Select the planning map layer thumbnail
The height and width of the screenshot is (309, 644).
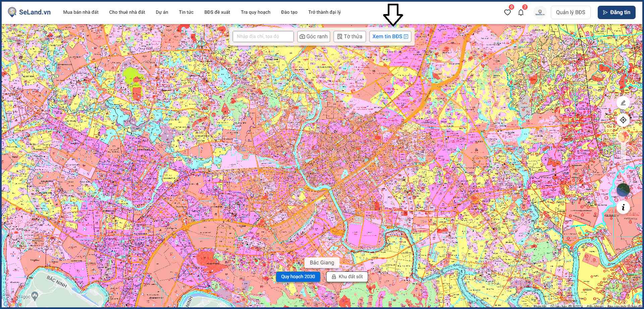(x=623, y=137)
